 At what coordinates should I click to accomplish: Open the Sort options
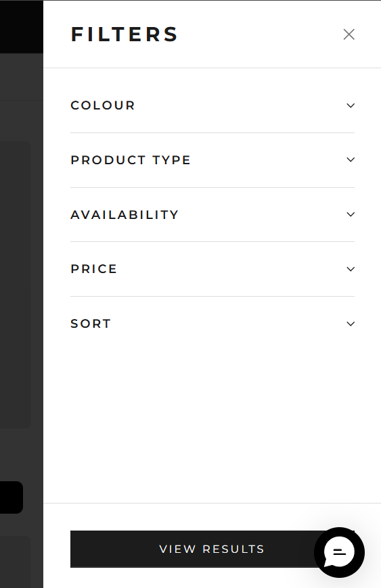(x=212, y=324)
